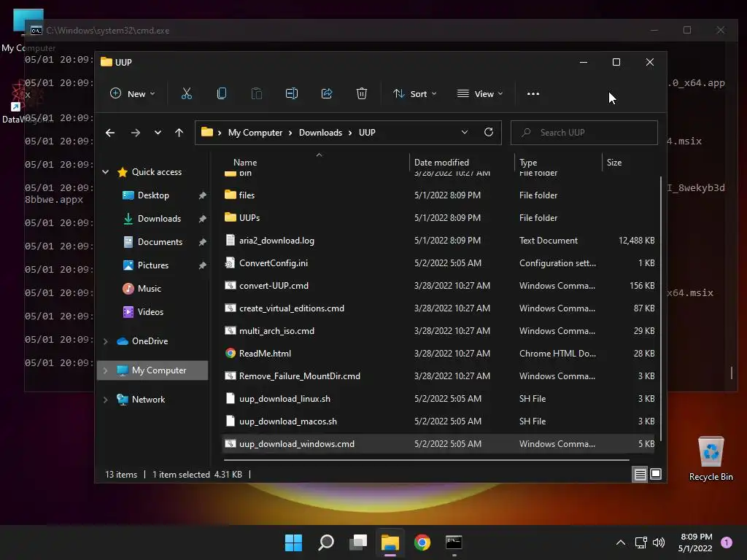Select Remove_Failure_MountDir.cmd file

click(439, 376)
